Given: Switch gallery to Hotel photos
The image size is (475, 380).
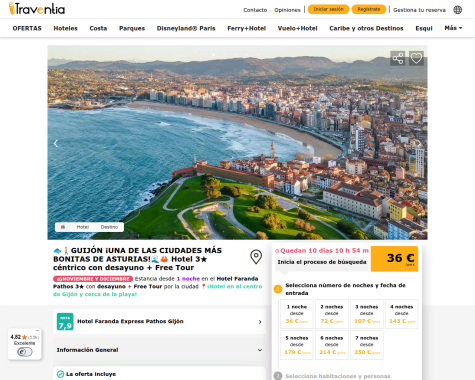Looking at the screenshot, I should click(x=83, y=227).
